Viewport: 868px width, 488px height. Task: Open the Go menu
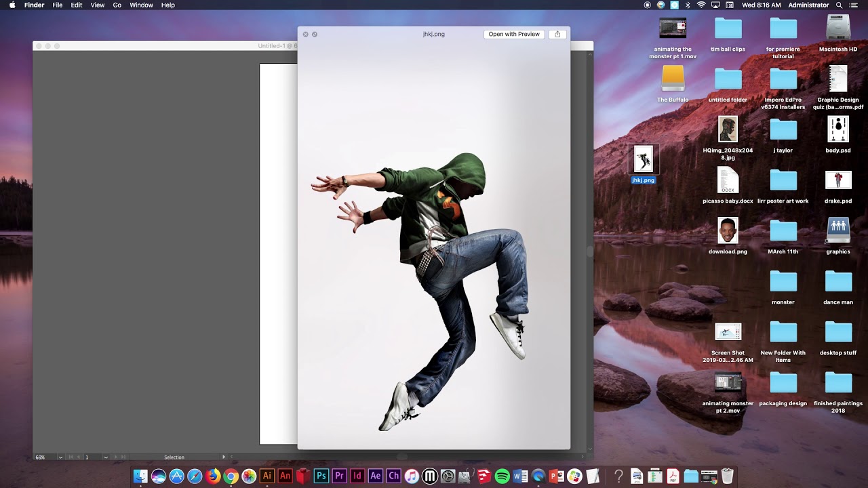pos(117,5)
